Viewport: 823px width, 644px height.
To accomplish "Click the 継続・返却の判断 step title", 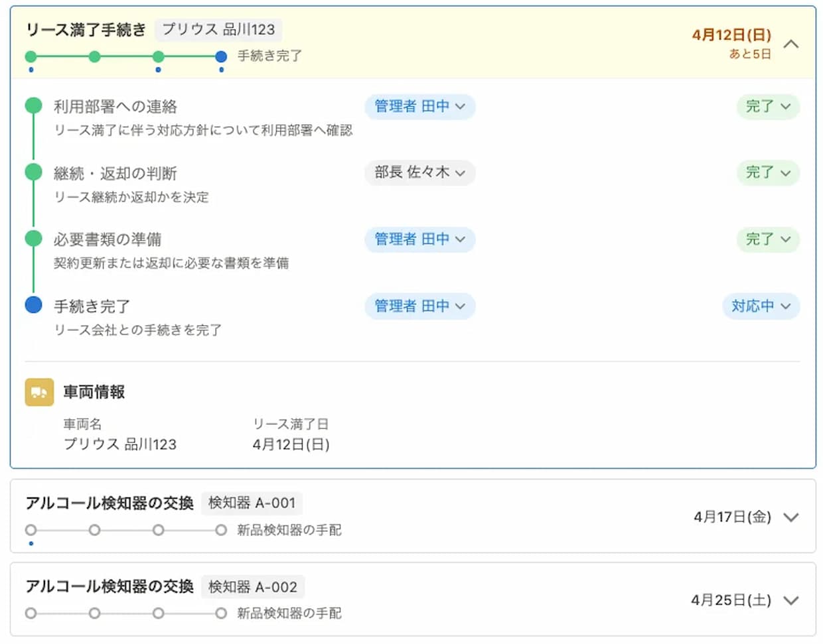I will tap(115, 173).
